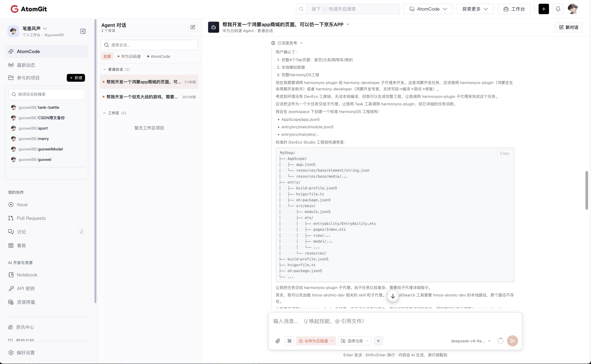This screenshot has height=364, width=591.
Task: Open the deepseek-v4 model selector
Action: [471, 341]
